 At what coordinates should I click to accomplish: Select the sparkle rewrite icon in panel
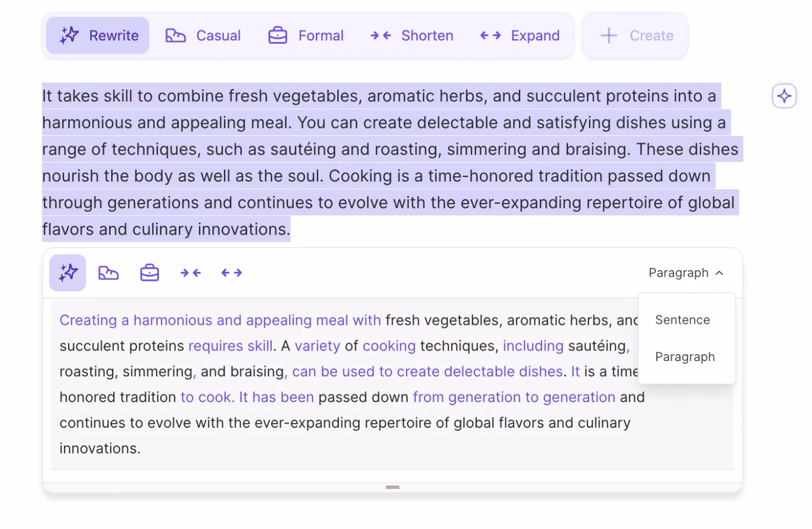point(68,273)
